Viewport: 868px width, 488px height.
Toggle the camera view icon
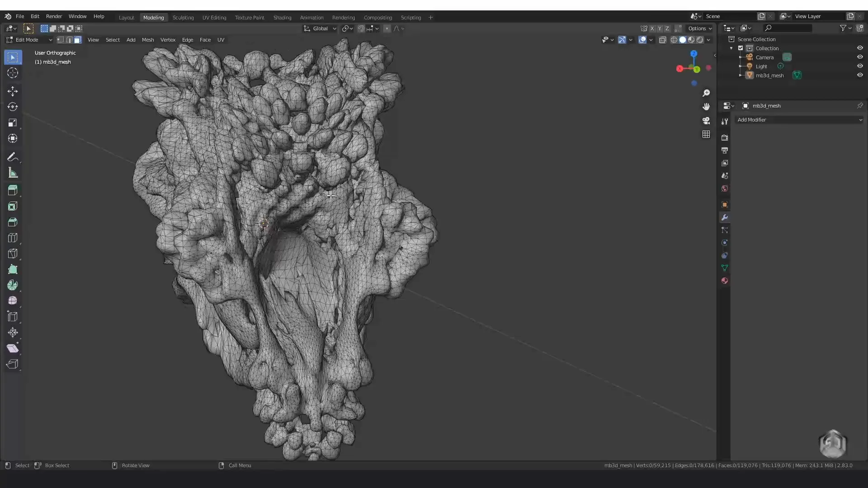point(706,121)
